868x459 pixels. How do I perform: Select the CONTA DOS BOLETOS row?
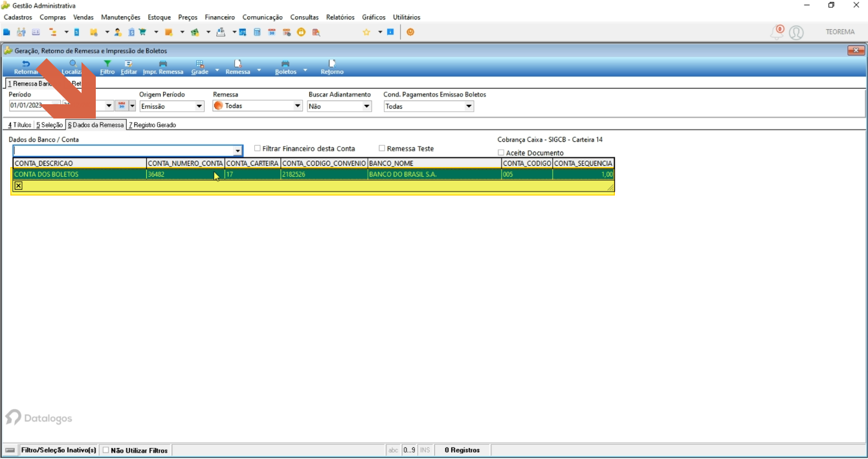(313, 174)
